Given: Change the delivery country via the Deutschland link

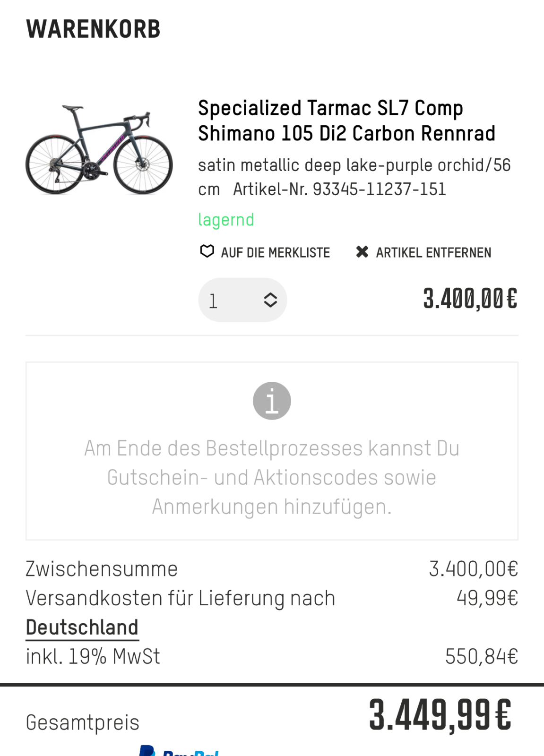Looking at the screenshot, I should 82,628.
